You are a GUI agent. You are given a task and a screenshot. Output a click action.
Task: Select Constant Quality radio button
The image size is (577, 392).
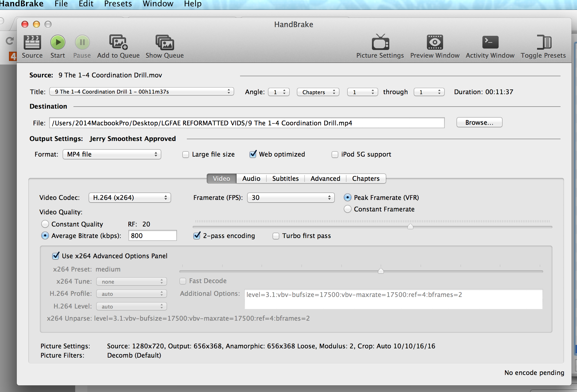pos(45,224)
